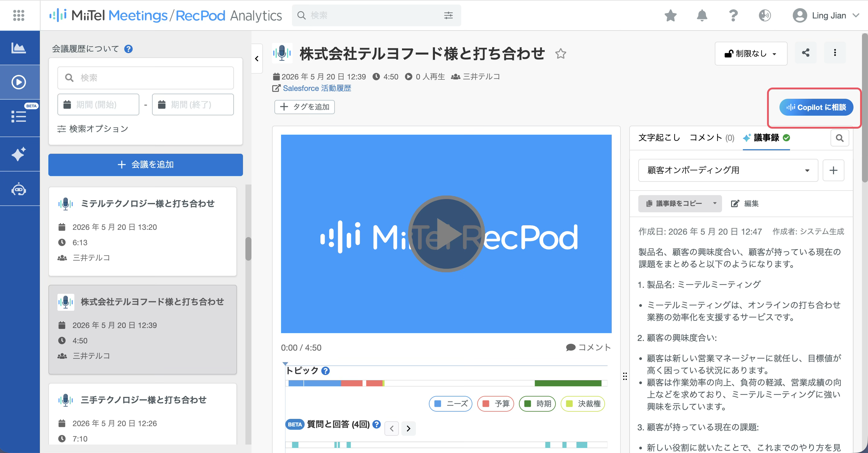Click the コメント speech bubble under the video

[x=588, y=347]
